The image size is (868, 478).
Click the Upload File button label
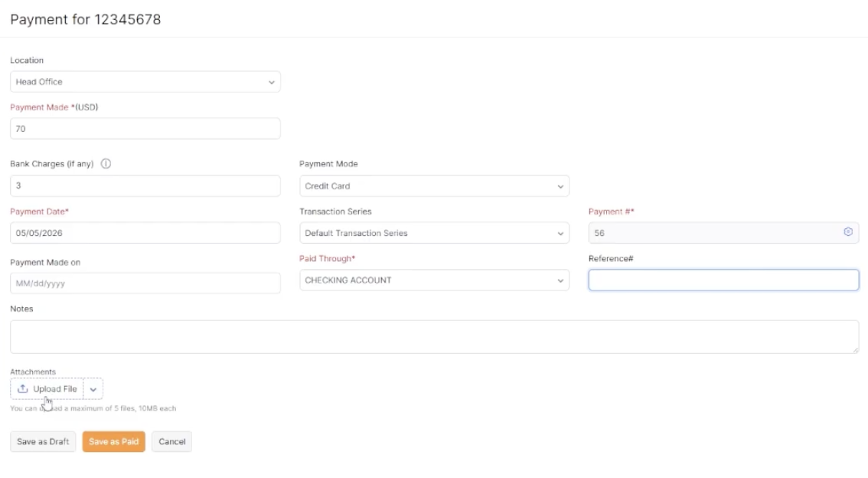(x=55, y=389)
